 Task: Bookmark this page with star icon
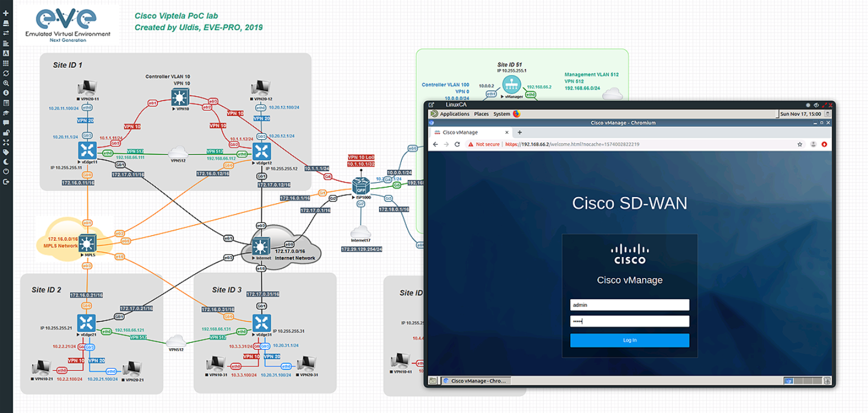pos(800,145)
